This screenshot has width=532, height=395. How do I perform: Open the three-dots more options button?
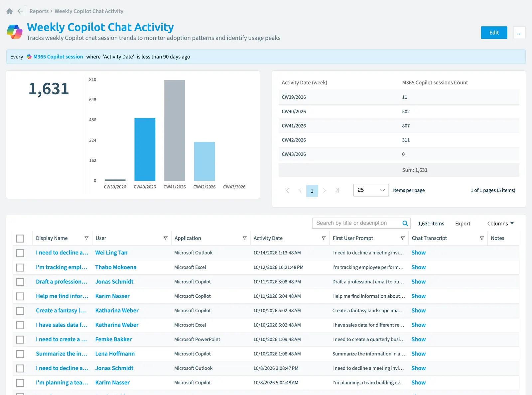point(519,33)
